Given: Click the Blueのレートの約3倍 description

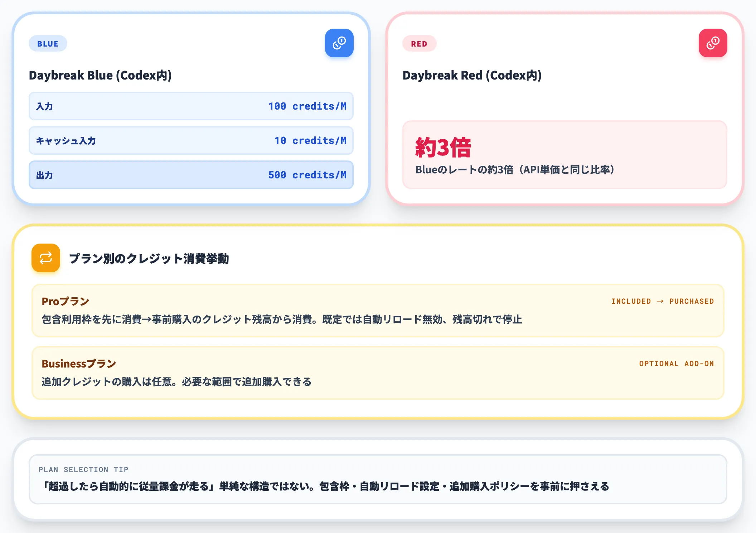Looking at the screenshot, I should click(x=515, y=169).
